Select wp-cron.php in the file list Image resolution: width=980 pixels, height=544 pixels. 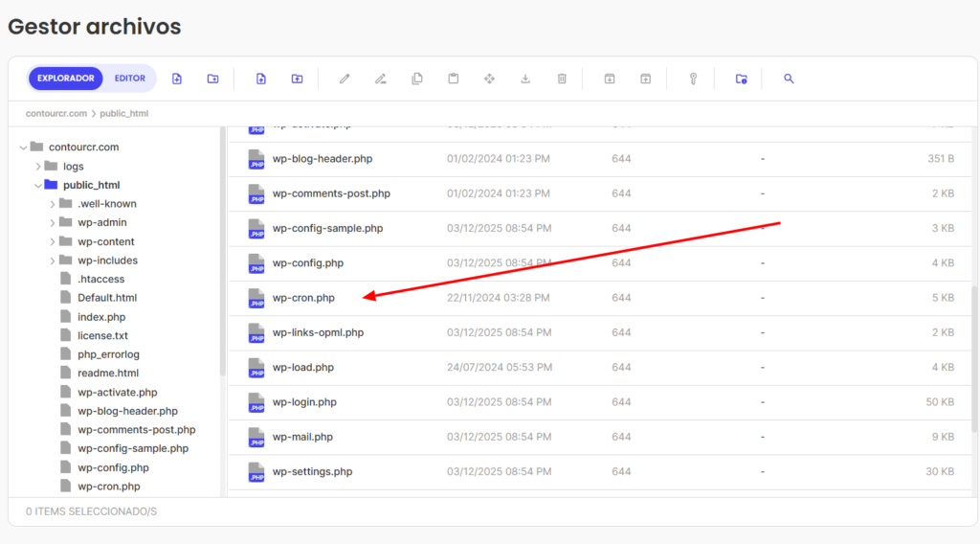pyautogui.click(x=303, y=298)
